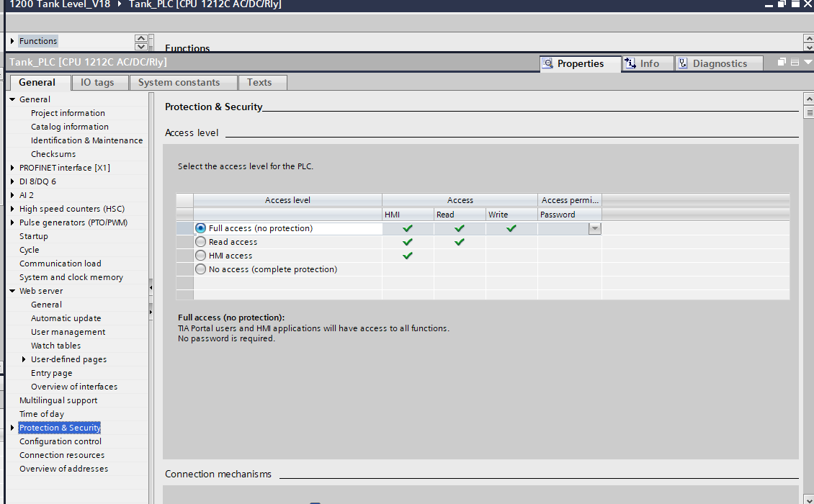Collapse inspector panel with down arrow
This screenshot has height=504, width=814.
coord(808,62)
